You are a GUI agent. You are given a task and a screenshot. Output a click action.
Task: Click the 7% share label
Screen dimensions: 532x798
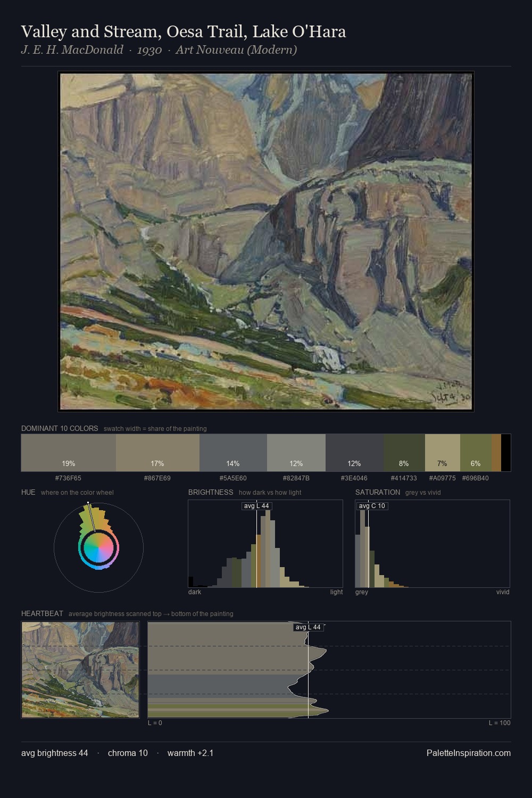pyautogui.click(x=443, y=463)
